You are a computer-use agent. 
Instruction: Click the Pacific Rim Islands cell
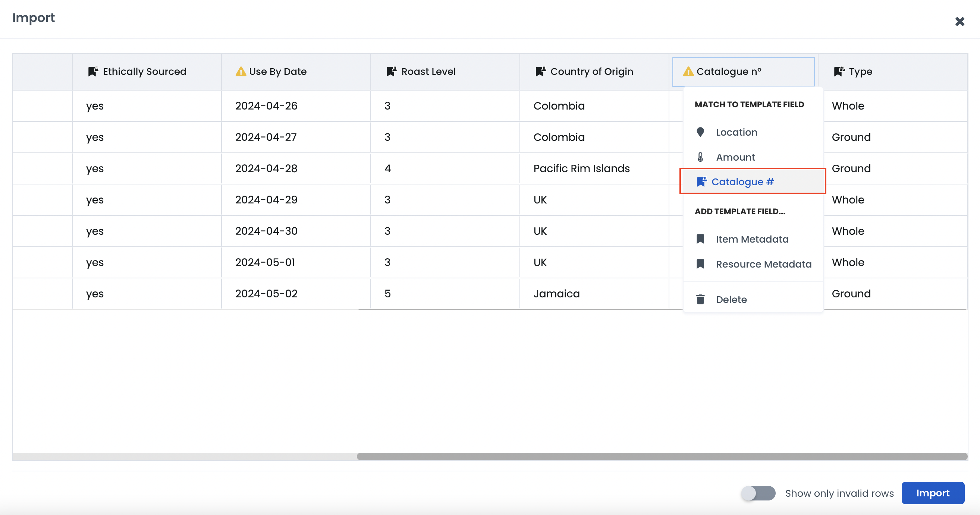coord(581,168)
